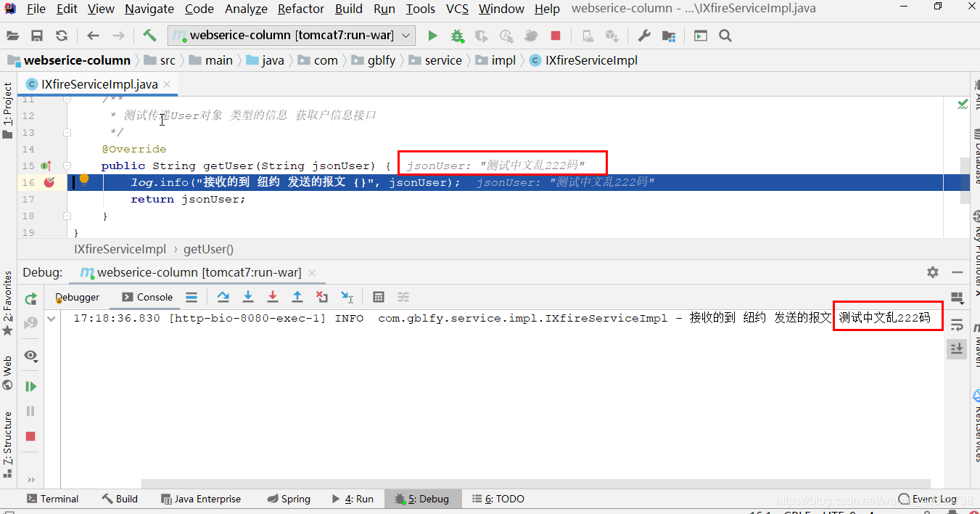Open the Event Log
The height and width of the screenshot is (514, 980).
pos(927,499)
